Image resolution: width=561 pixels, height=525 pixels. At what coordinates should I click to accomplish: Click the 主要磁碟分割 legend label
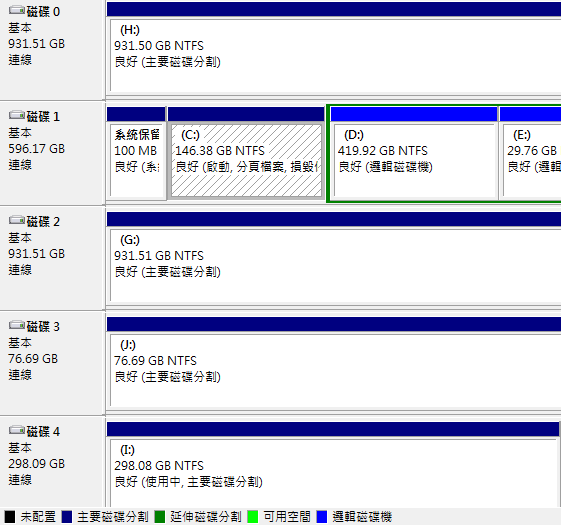tap(113, 517)
